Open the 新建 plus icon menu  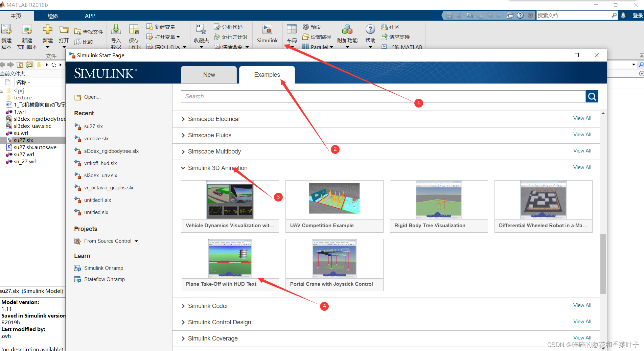(x=47, y=30)
